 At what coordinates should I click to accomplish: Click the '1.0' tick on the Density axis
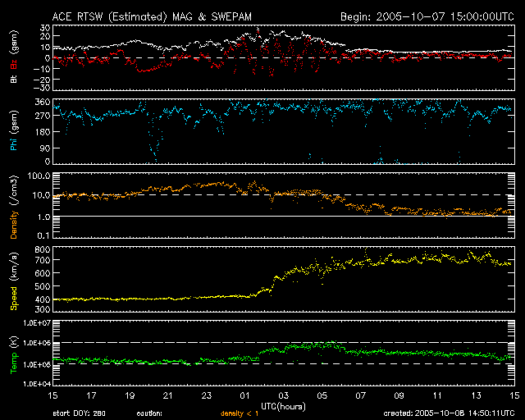43,217
